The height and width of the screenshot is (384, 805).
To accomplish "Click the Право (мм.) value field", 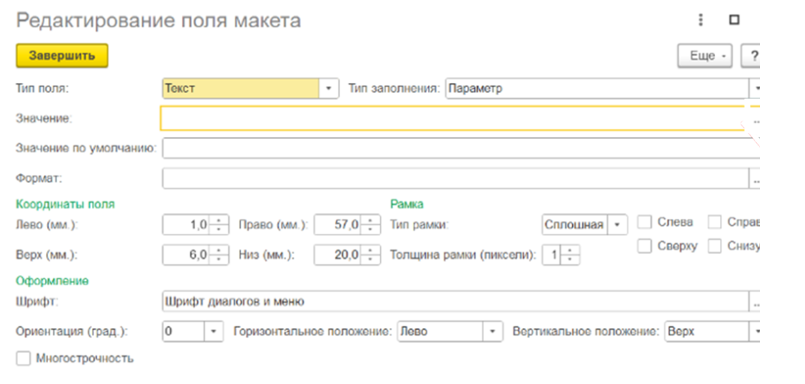I will coord(338,224).
